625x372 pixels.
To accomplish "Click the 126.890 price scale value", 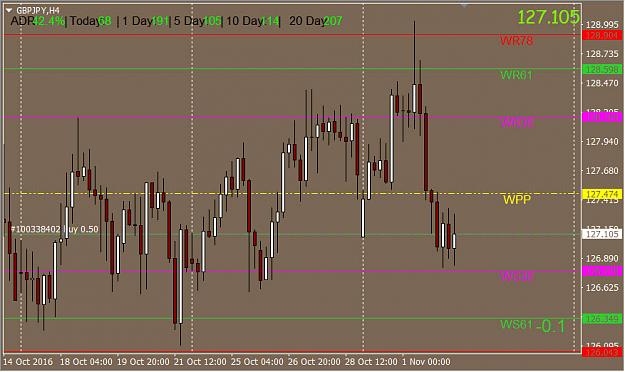I will [x=602, y=258].
